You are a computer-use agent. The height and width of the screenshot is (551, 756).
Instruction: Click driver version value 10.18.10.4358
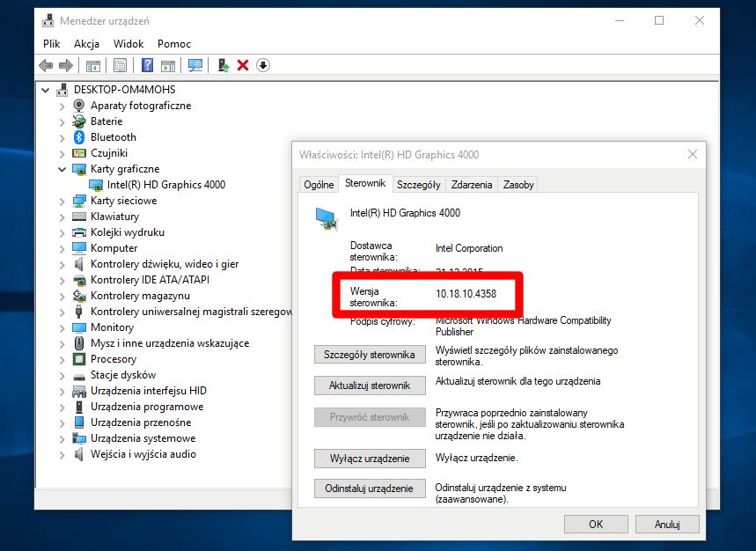pyautogui.click(x=466, y=294)
